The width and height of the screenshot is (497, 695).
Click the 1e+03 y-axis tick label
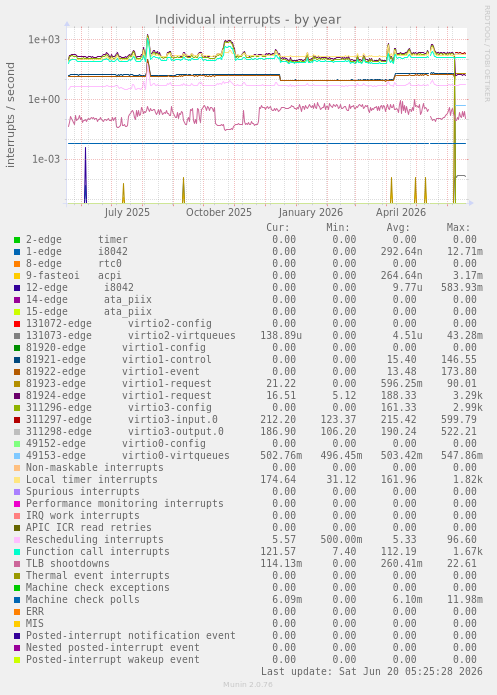coord(44,39)
